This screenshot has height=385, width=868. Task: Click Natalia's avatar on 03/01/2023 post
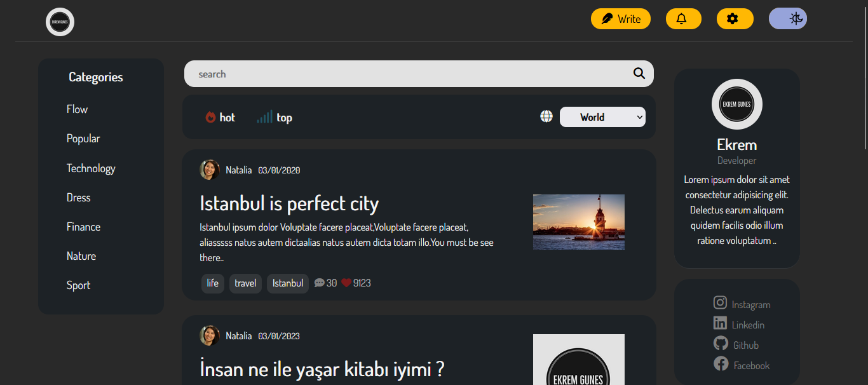click(x=210, y=335)
